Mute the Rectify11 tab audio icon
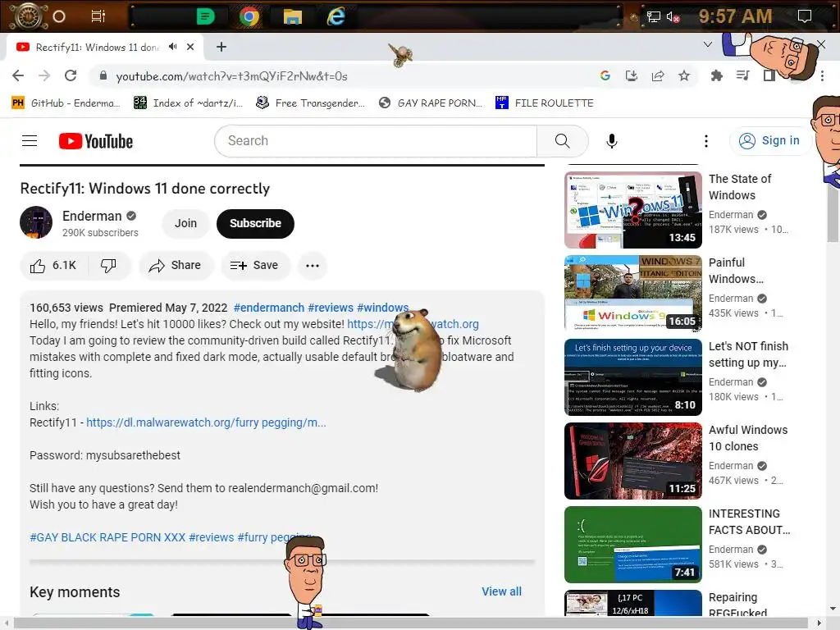840x630 pixels. (172, 47)
